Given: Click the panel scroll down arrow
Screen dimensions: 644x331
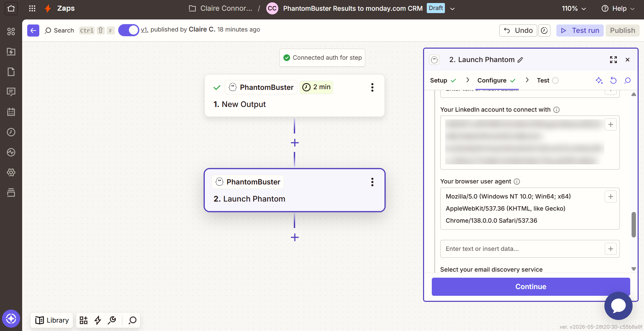Looking at the screenshot, I should coord(634,269).
